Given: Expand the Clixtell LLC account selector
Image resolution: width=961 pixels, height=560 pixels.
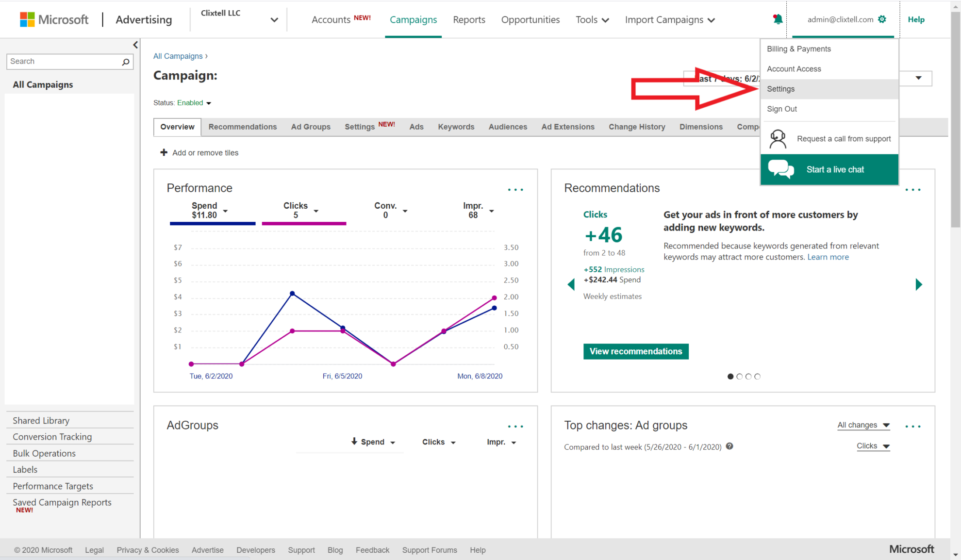Looking at the screenshot, I should 274,19.
